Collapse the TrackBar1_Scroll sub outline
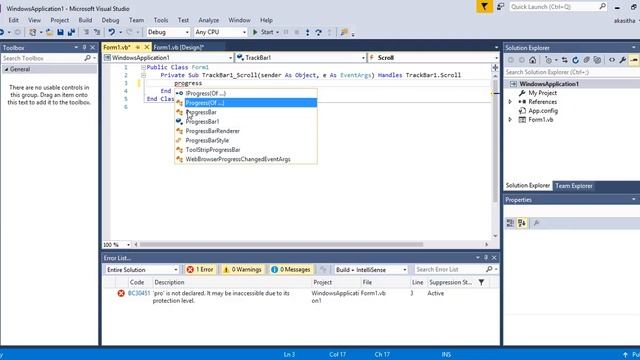 coord(143,75)
